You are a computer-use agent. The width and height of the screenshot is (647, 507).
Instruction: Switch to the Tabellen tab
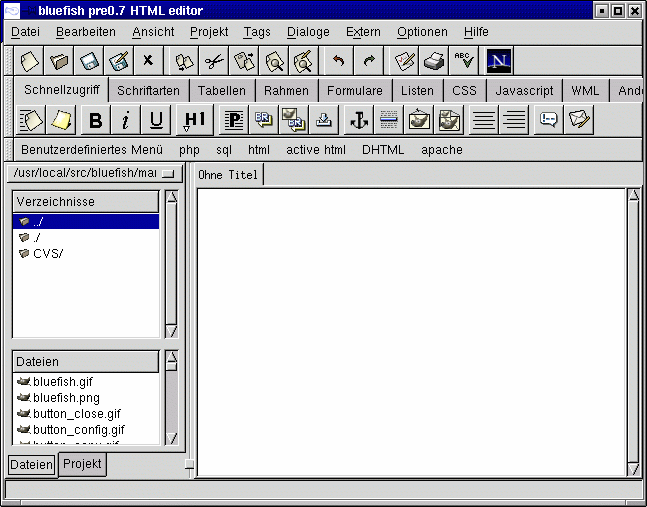coord(221,90)
